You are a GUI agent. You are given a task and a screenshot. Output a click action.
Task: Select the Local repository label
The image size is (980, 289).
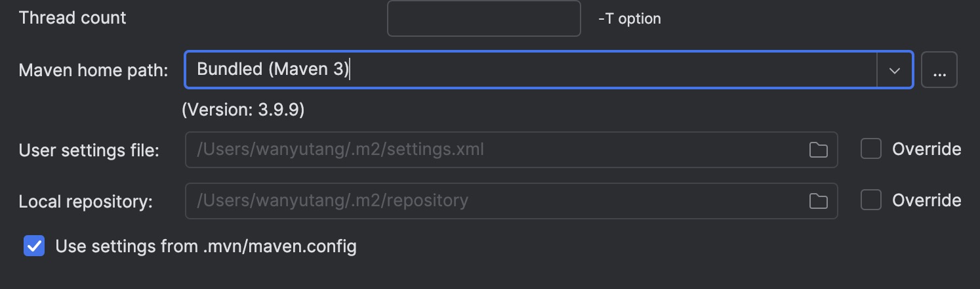[x=86, y=201]
